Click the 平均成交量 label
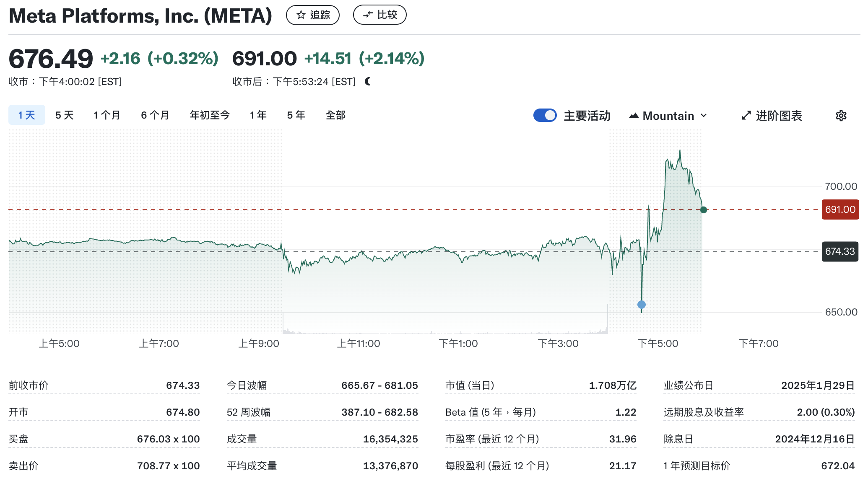Image resolution: width=868 pixels, height=481 pixels. tap(252, 466)
